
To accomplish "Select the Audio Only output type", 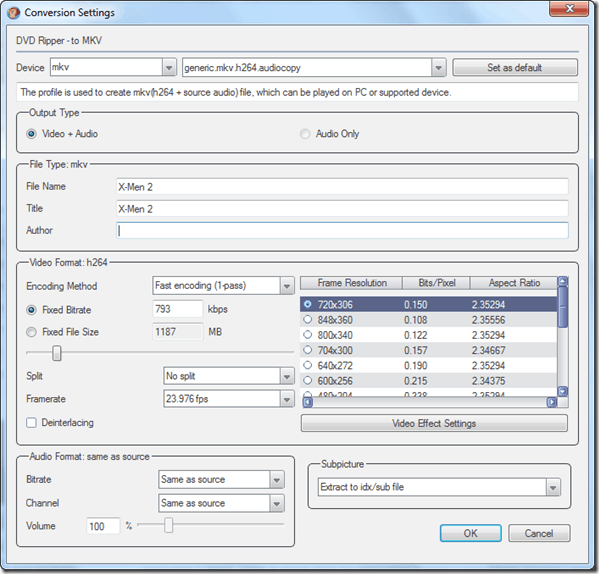I will pyautogui.click(x=304, y=134).
